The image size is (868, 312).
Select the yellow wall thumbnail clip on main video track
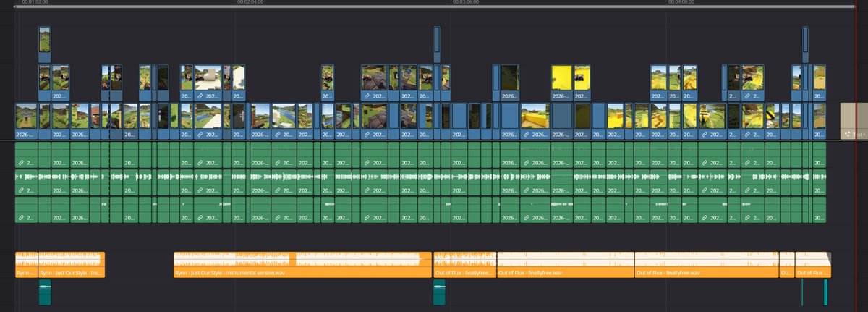pos(535,121)
